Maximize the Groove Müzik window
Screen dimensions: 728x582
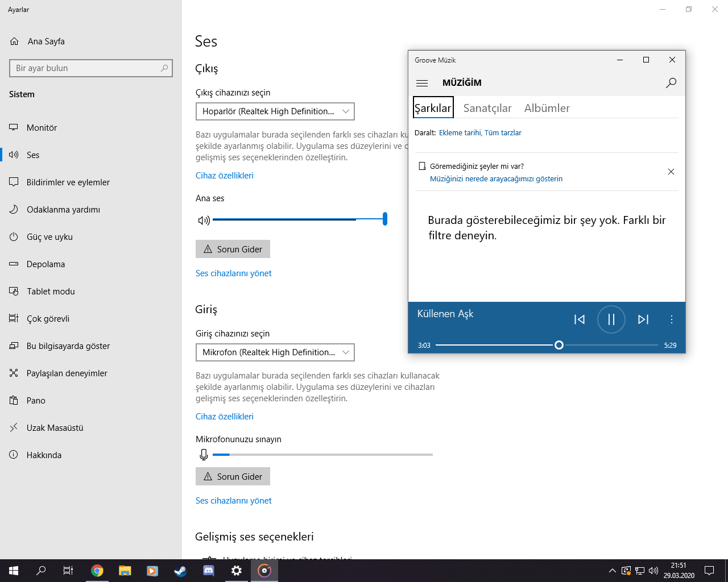pos(646,60)
